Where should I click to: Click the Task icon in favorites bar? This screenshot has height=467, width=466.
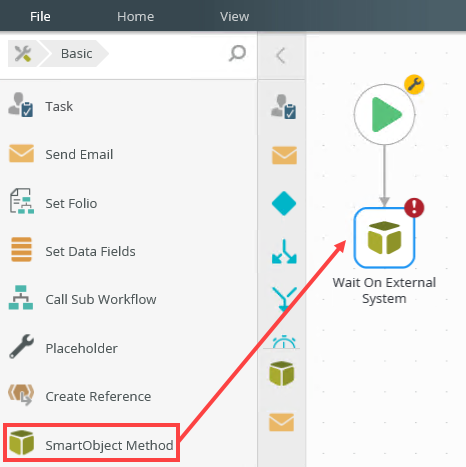[x=283, y=107]
